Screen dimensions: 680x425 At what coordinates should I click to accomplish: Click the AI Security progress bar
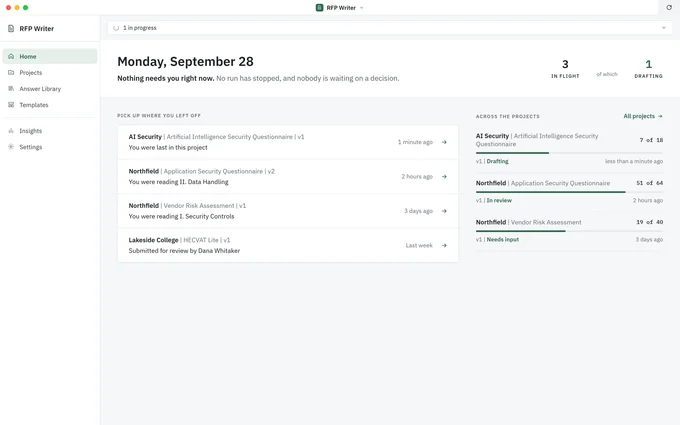point(569,153)
